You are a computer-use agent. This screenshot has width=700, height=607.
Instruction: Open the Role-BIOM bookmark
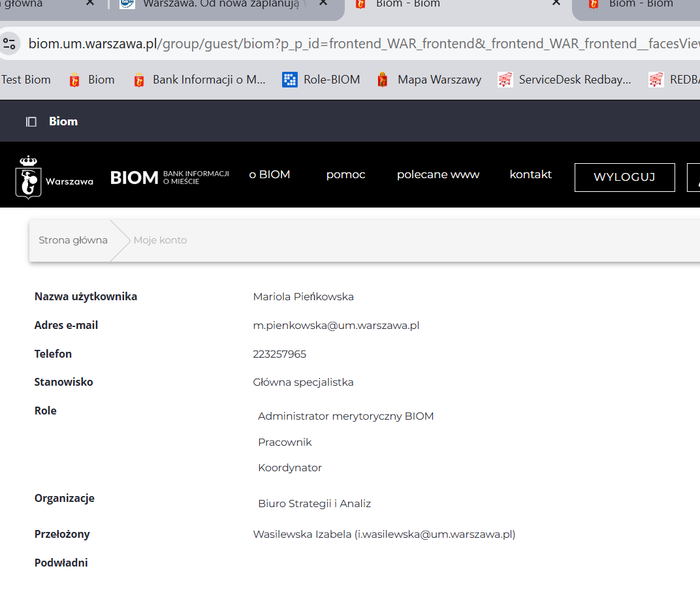[x=321, y=80]
